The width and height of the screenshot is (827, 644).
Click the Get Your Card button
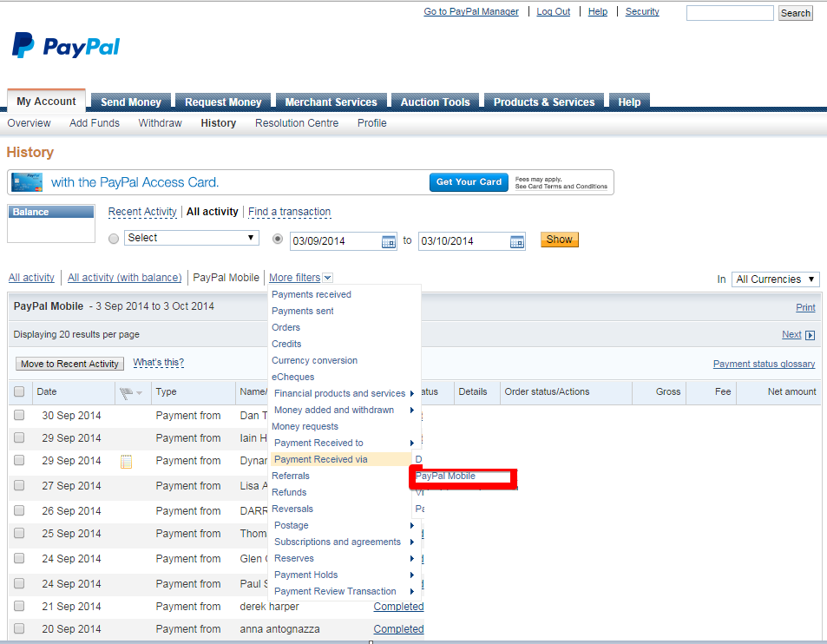pos(469,182)
